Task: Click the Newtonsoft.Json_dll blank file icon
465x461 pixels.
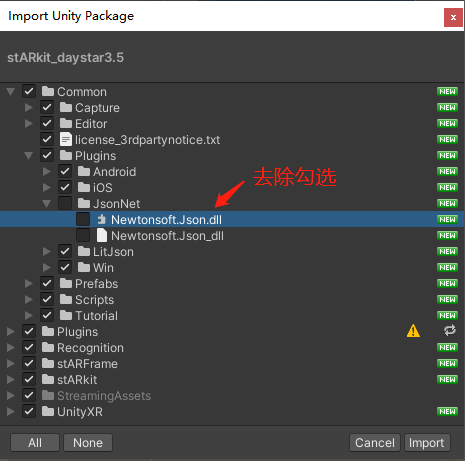Action: pos(102,235)
